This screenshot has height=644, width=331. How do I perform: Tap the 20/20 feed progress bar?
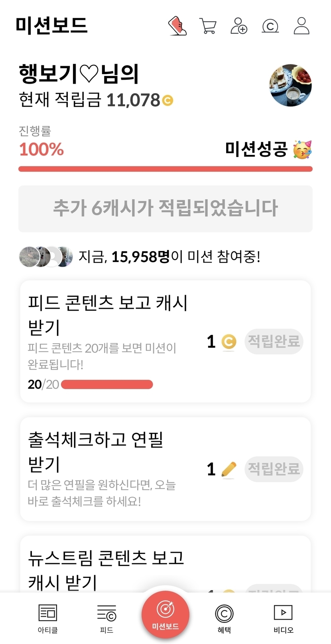(107, 384)
